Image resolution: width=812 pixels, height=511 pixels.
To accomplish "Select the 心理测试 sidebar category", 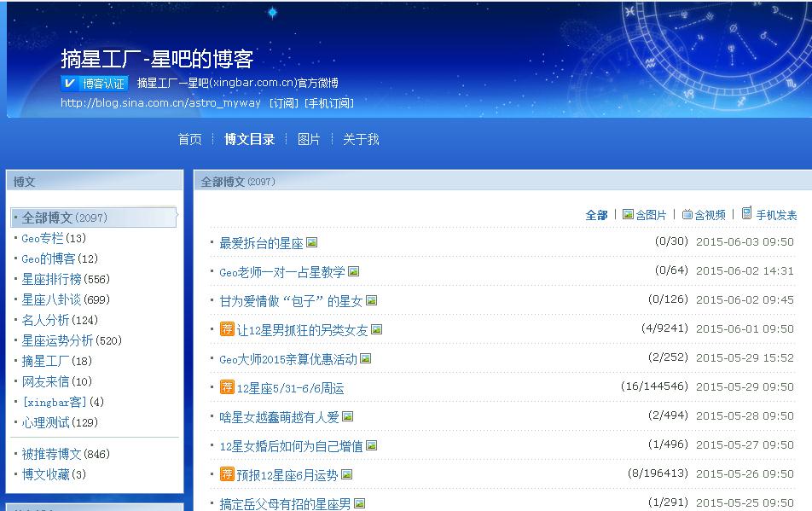I will (59, 422).
